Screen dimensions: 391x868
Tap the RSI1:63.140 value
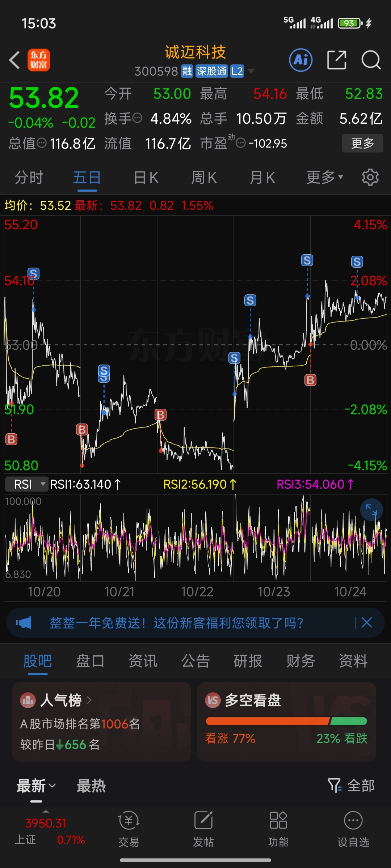pyautogui.click(x=85, y=484)
